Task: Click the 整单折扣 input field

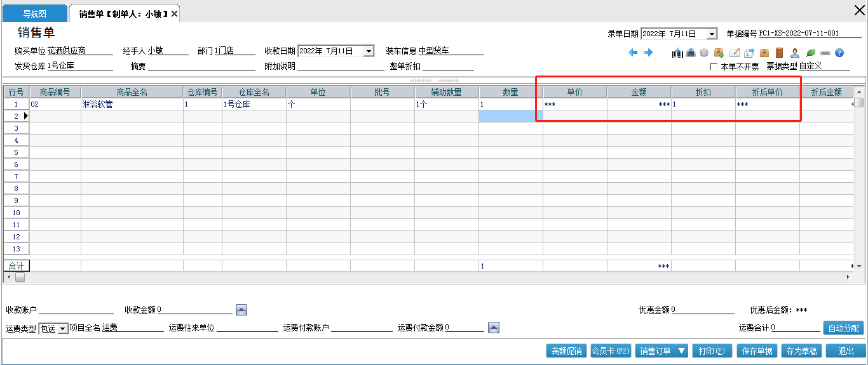Action: click(x=448, y=66)
